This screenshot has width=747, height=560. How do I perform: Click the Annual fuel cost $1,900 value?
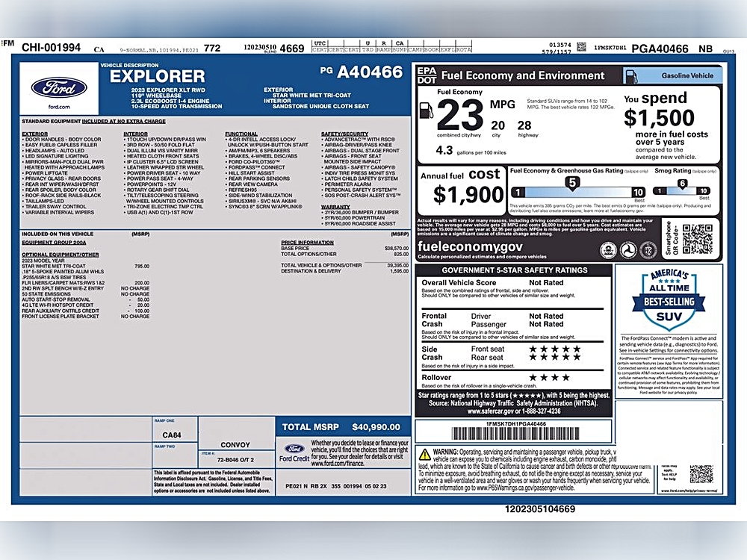[x=468, y=195]
